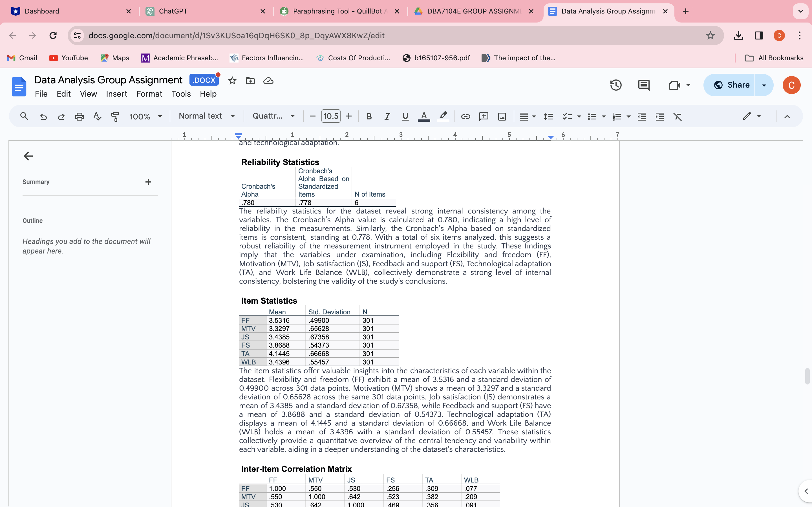Open version history

point(616,85)
